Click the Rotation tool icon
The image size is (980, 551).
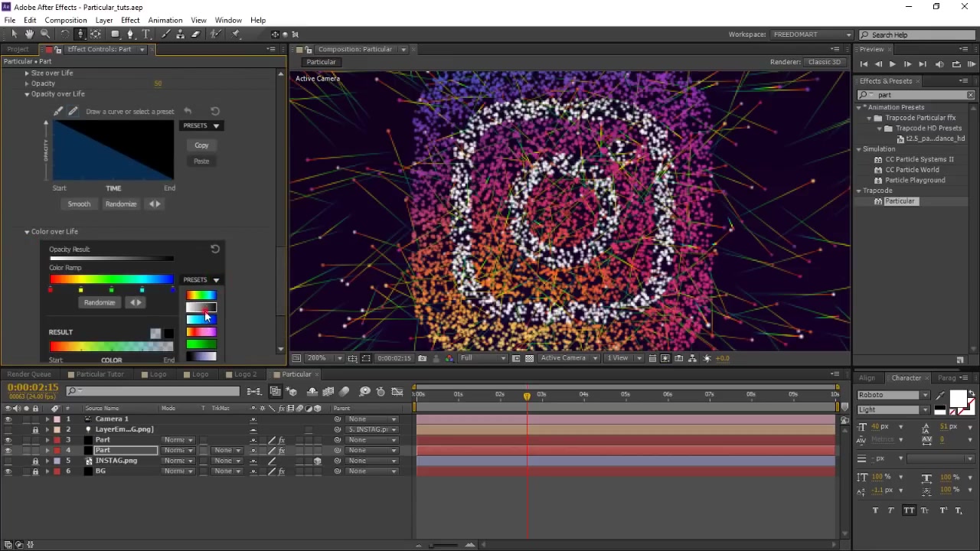[64, 34]
